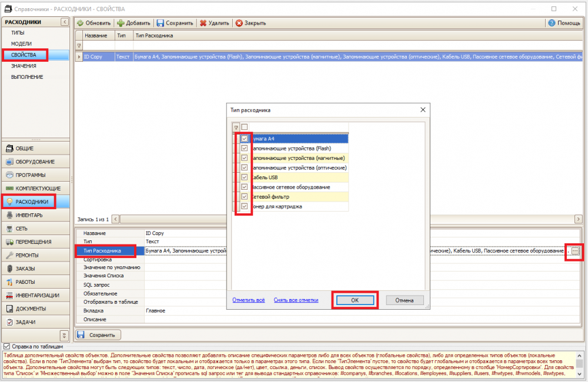Open the ОБЩИЕ section icon
588x382 pixels.
pos(10,149)
